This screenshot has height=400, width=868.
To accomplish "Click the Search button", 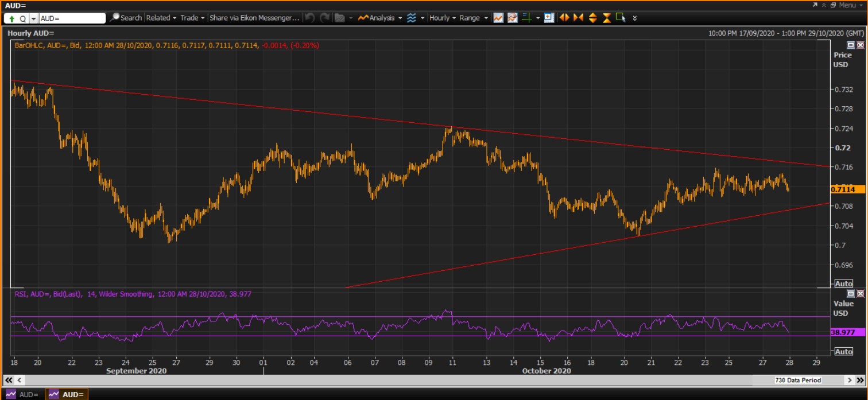I will pos(126,18).
